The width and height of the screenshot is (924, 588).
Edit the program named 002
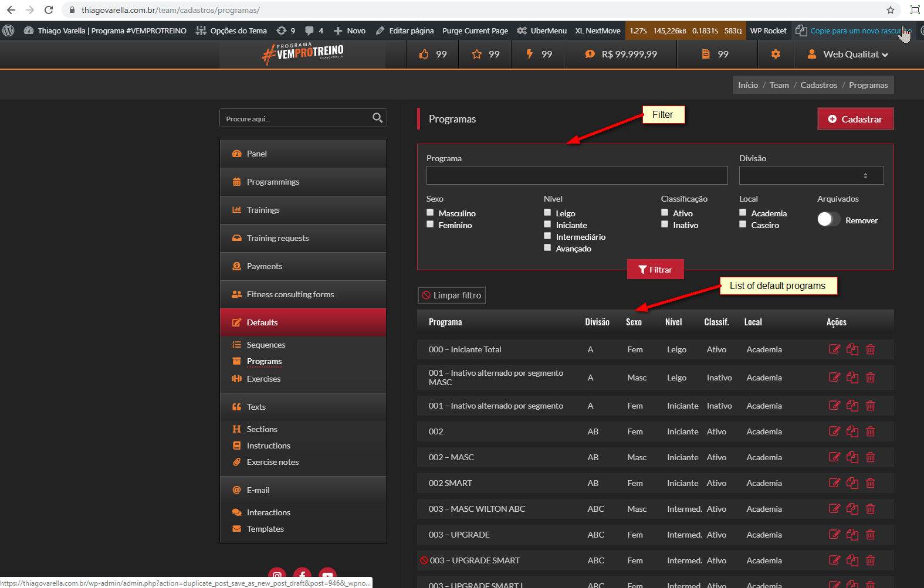click(x=834, y=431)
